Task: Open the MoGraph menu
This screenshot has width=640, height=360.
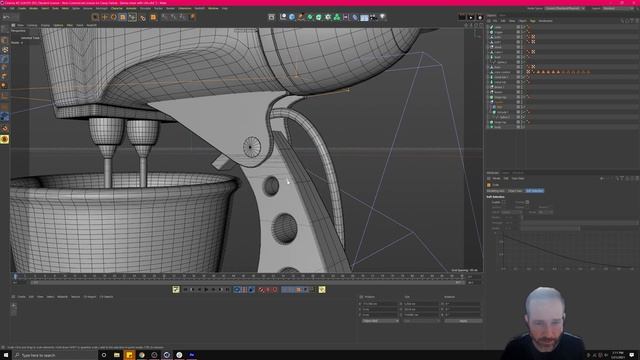Action: [102, 8]
